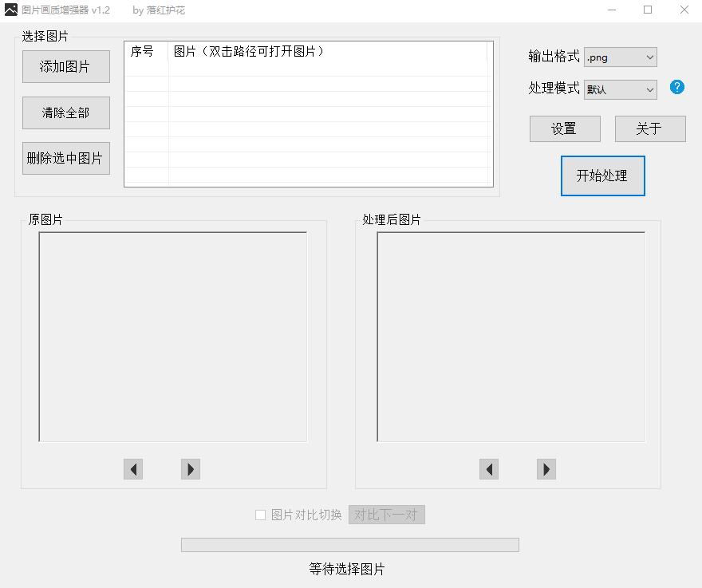Viewport: 702px width, 588px height.
Task: Click the 序号 column header
Action: (147, 52)
